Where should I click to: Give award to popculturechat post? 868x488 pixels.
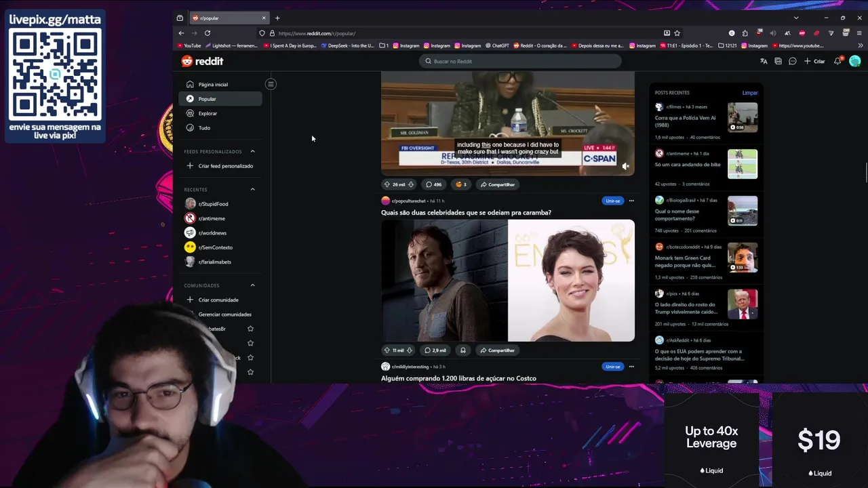(x=462, y=350)
